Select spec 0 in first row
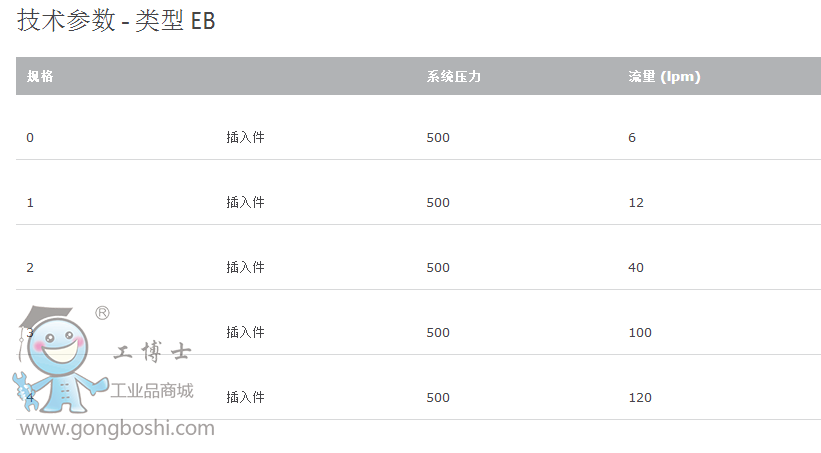Image resolution: width=821 pixels, height=453 pixels. [30, 138]
